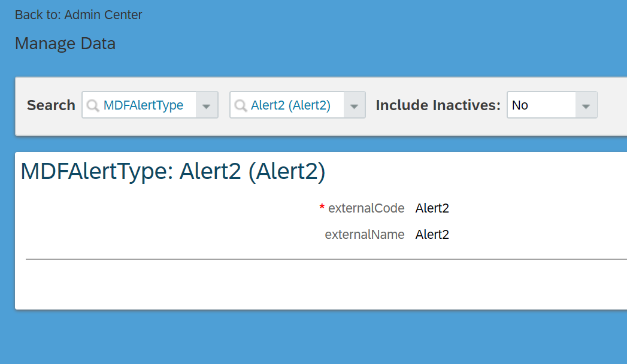This screenshot has height=364, width=627.
Task: Click the red required asterisk
Action: [322, 207]
